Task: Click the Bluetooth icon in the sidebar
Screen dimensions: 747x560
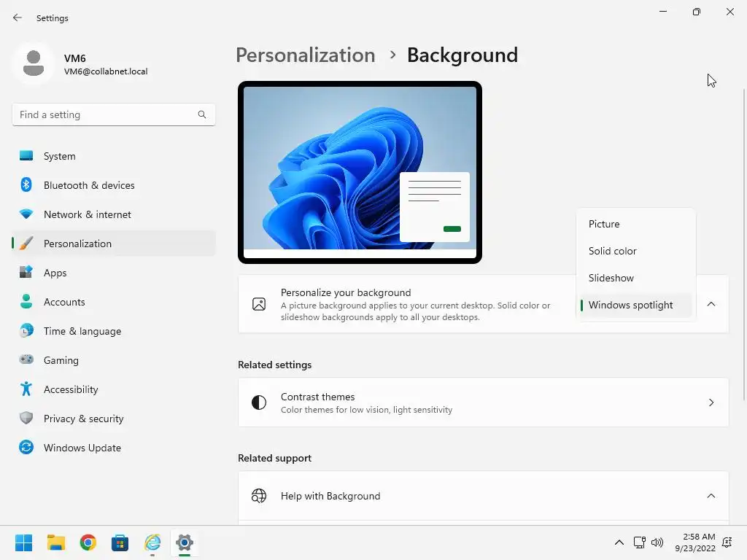Action: (x=26, y=184)
